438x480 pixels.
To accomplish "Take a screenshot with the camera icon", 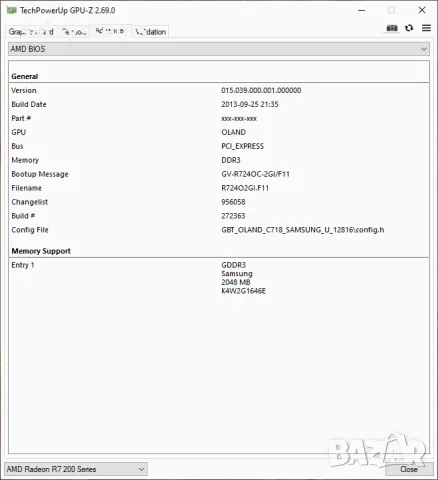I will point(392,28).
